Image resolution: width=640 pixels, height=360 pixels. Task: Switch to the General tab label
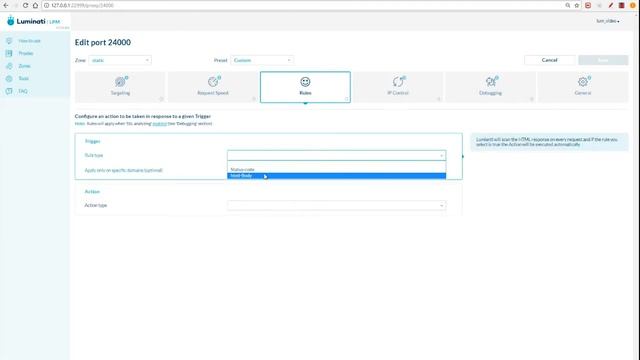coord(583,93)
